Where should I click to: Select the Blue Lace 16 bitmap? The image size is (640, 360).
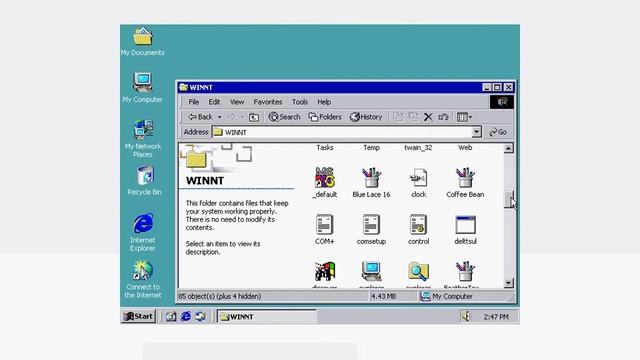pos(371,178)
